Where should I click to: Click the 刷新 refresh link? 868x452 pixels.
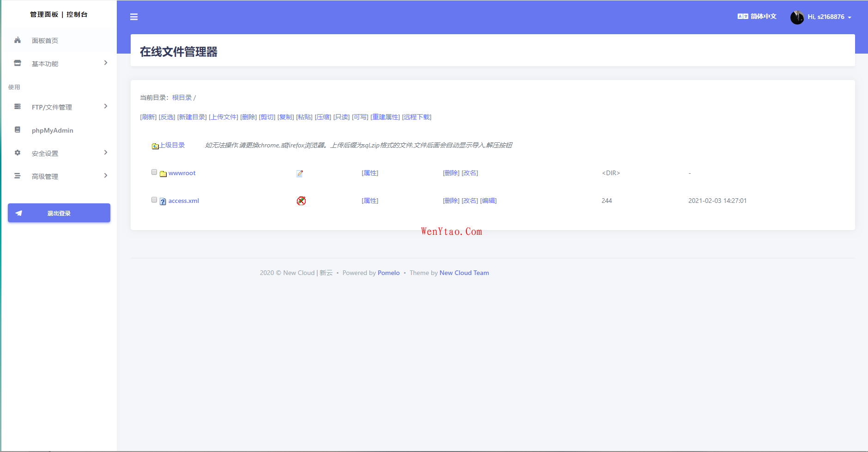click(x=148, y=117)
